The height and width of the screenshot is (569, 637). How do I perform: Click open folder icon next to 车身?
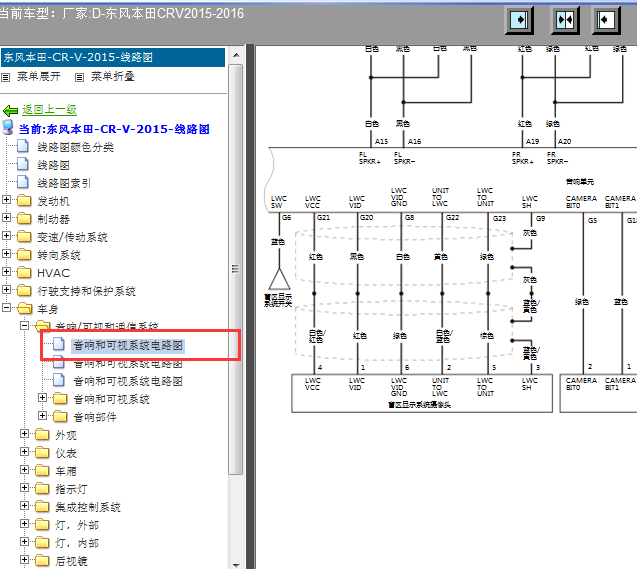[x=24, y=308]
